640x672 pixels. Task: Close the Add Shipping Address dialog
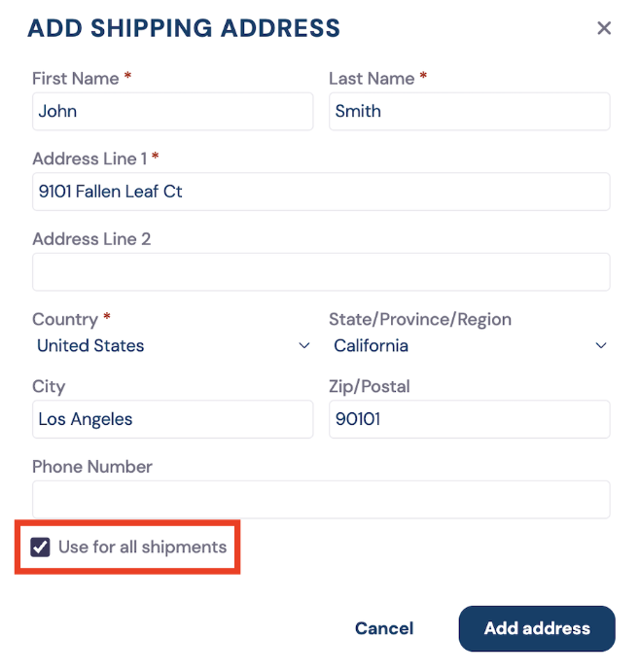(x=604, y=28)
